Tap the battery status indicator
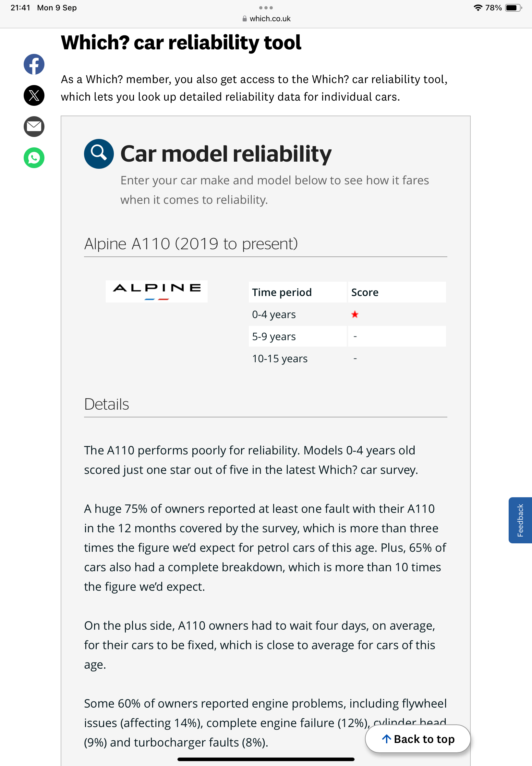532x766 pixels. click(x=513, y=8)
